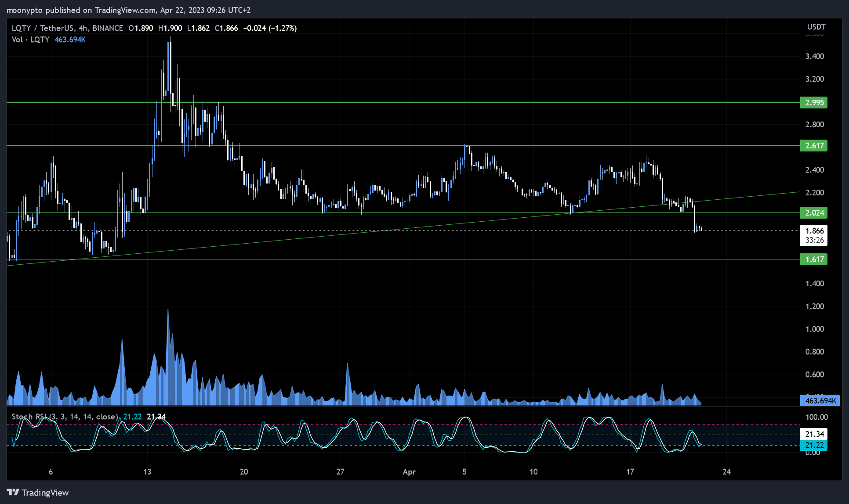The width and height of the screenshot is (849, 504).
Task: Click the price change value −0.024 (−1.27%)
Action: (270, 28)
